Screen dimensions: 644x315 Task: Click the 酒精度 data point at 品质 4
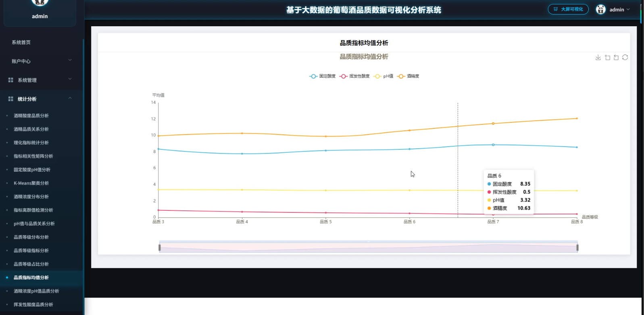click(x=242, y=133)
